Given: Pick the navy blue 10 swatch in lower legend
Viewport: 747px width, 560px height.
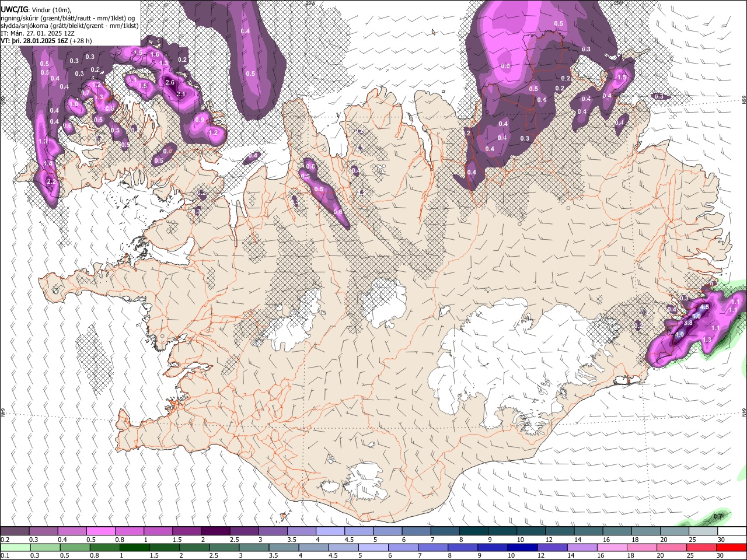Looking at the screenshot, I should coord(522,547).
